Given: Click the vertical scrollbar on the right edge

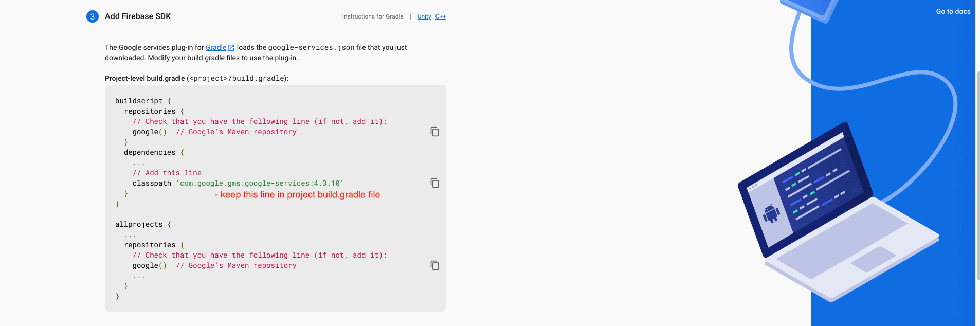Looking at the screenshot, I should click(977, 175).
